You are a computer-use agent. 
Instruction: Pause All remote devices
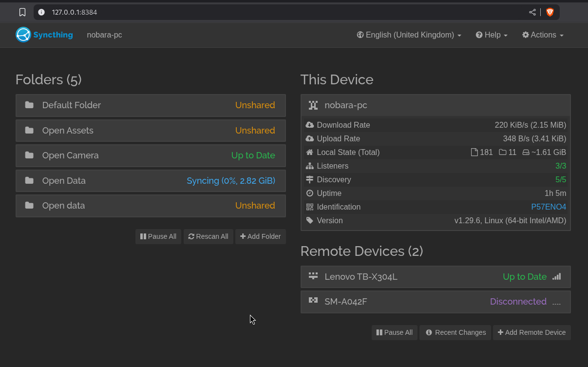tap(395, 332)
